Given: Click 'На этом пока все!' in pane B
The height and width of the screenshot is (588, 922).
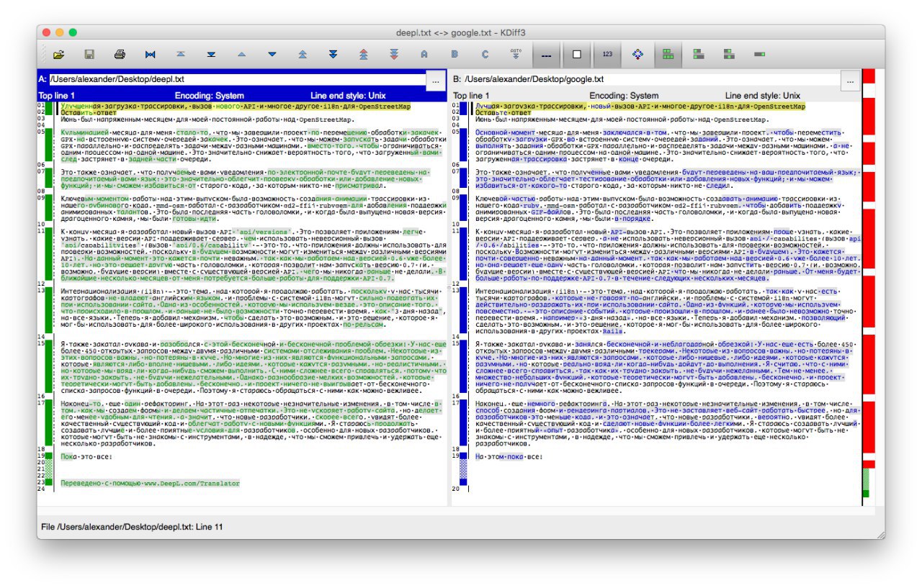Looking at the screenshot, I should click(509, 456).
